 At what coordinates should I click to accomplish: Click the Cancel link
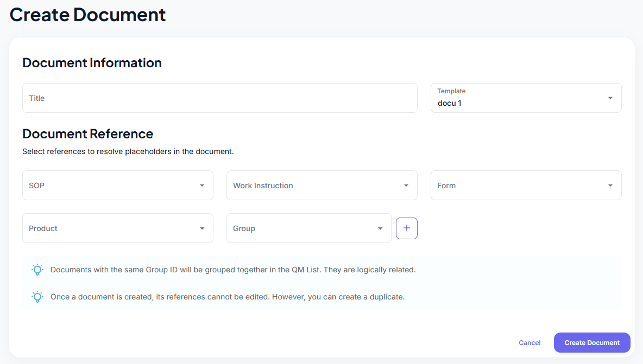pyautogui.click(x=529, y=342)
